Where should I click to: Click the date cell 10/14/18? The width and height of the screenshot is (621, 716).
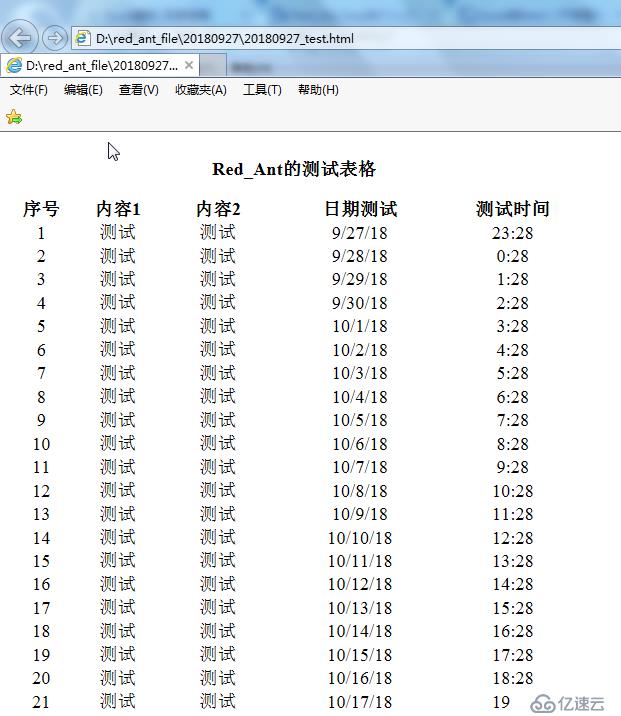(x=360, y=632)
